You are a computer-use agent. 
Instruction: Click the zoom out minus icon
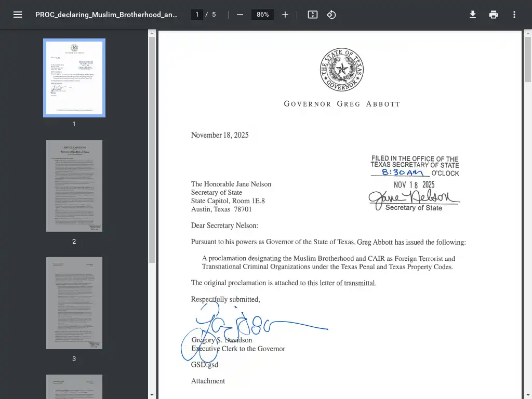240,15
